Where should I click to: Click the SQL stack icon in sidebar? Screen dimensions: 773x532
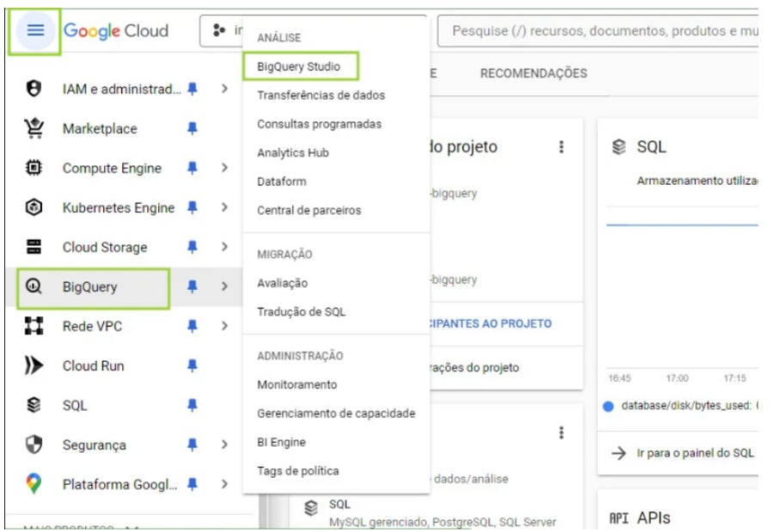(34, 405)
